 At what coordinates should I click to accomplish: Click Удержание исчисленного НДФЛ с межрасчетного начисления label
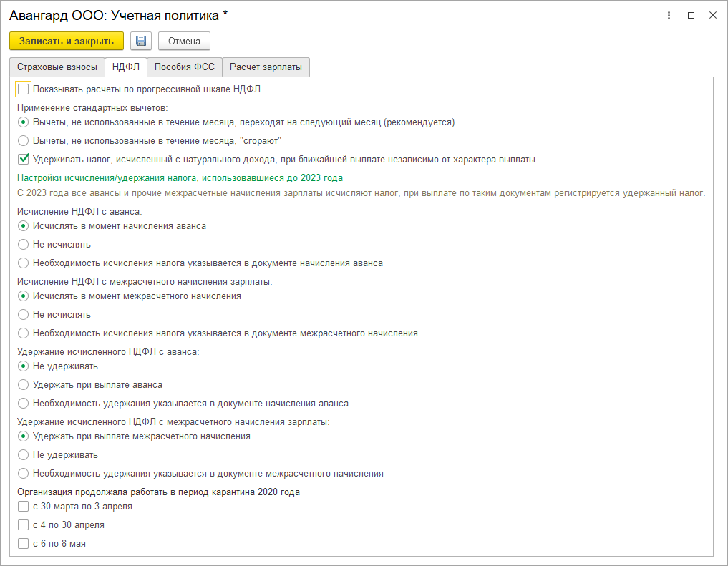click(x=173, y=421)
